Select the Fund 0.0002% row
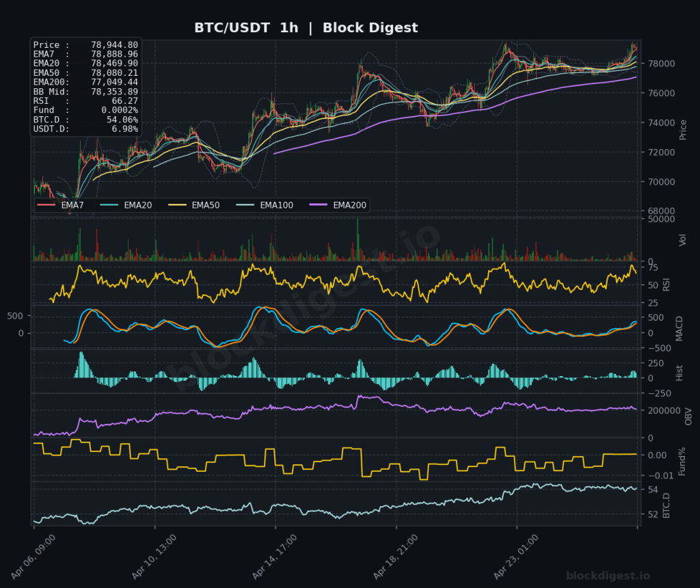The image size is (700, 588). (85, 110)
